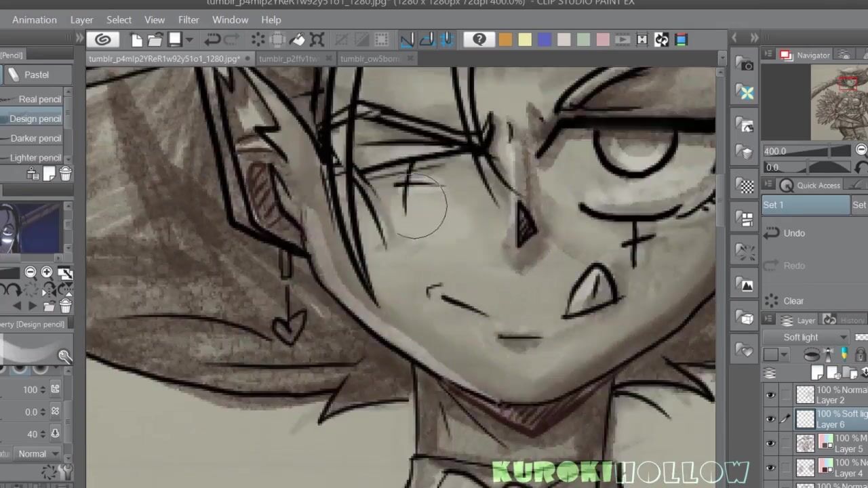Open the Filter menu
This screenshot has height=488, width=868.
point(189,20)
